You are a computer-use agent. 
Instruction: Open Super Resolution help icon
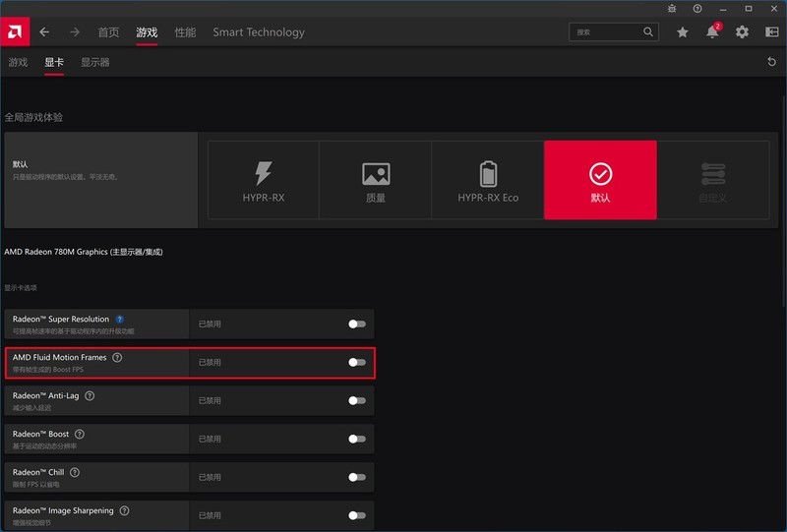(x=119, y=320)
